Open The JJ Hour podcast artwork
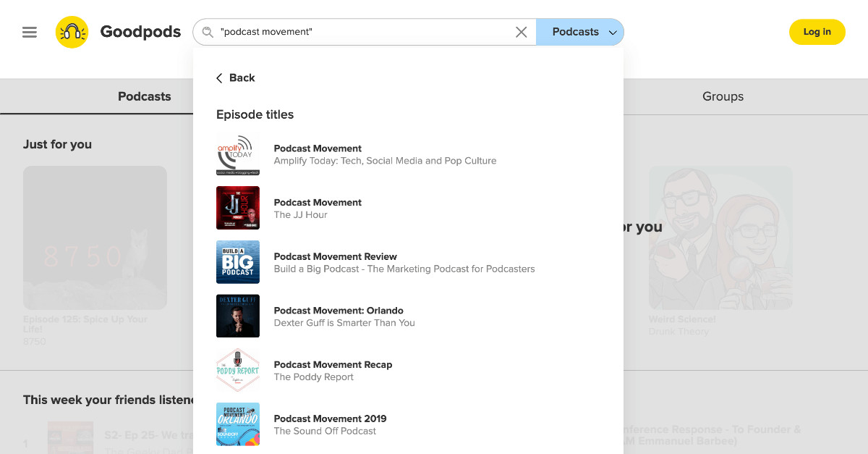The image size is (868, 454). (237, 208)
